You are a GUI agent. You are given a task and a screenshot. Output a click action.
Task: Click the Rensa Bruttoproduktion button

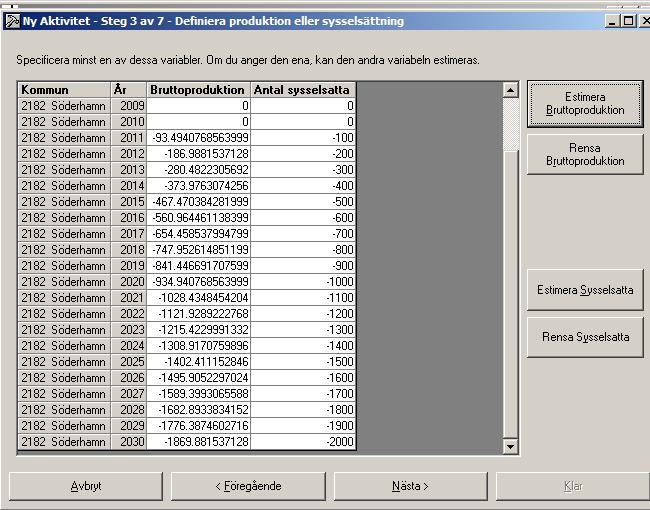pos(585,154)
